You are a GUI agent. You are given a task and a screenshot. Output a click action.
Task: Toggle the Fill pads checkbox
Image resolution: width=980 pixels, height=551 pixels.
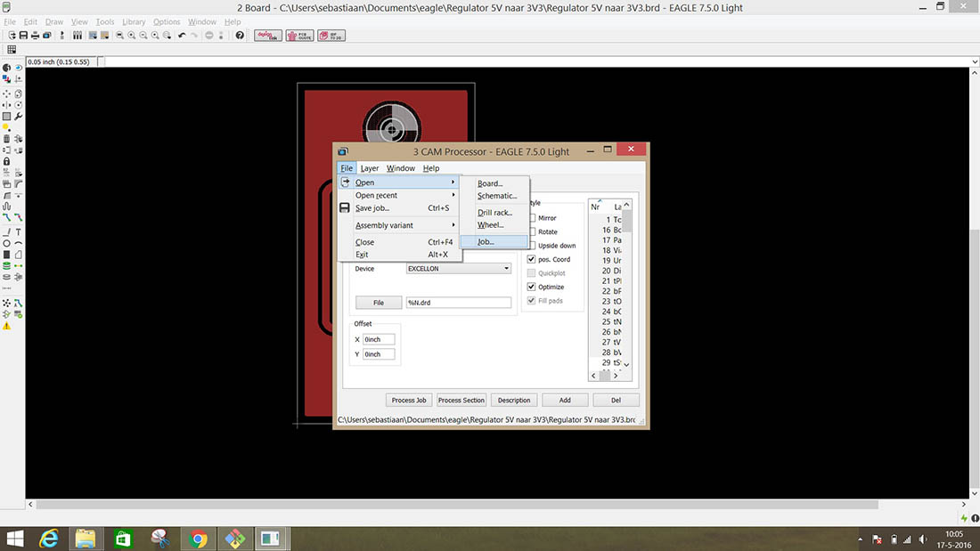pos(531,301)
